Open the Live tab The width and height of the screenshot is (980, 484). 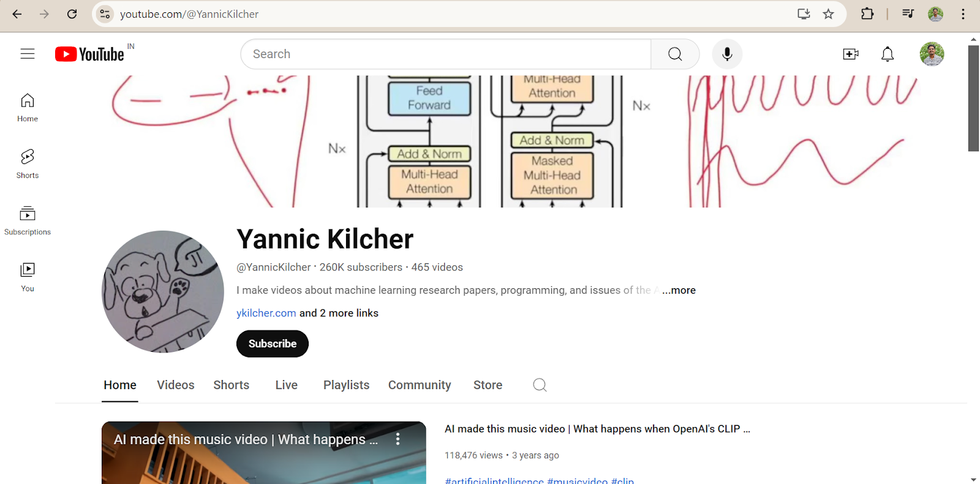[287, 385]
